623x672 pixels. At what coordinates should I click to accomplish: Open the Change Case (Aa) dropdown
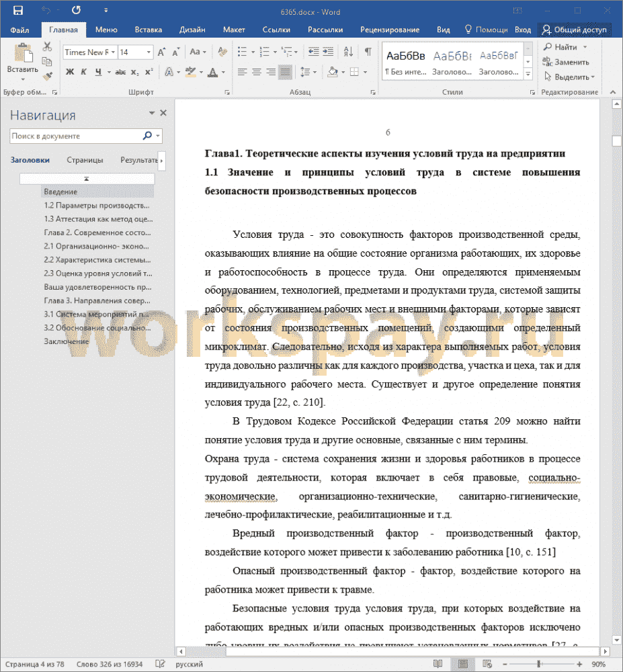pyautogui.click(x=198, y=52)
